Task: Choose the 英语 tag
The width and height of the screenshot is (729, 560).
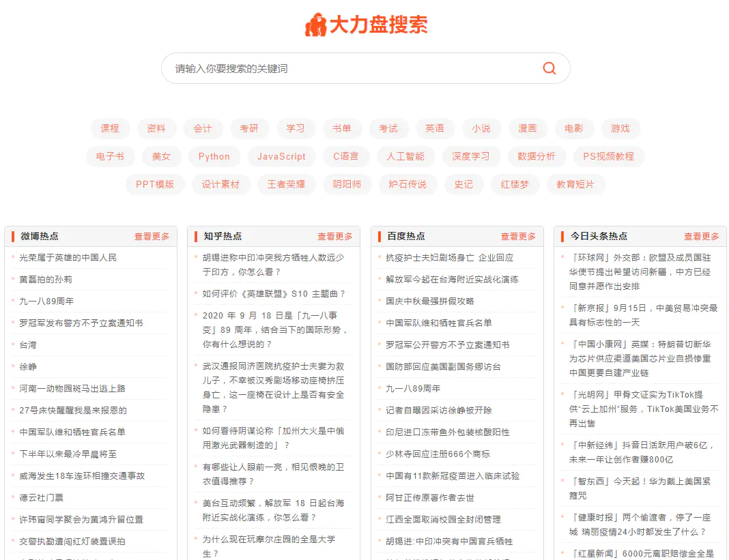Action: click(x=435, y=128)
